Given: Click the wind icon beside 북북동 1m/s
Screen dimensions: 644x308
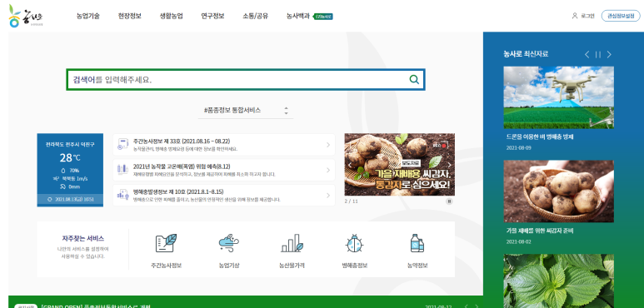Looking at the screenshot, I should pos(56,179).
